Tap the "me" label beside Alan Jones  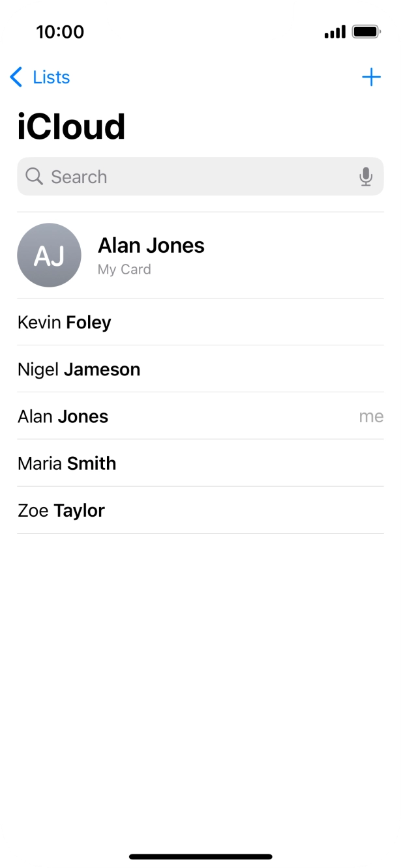click(371, 416)
